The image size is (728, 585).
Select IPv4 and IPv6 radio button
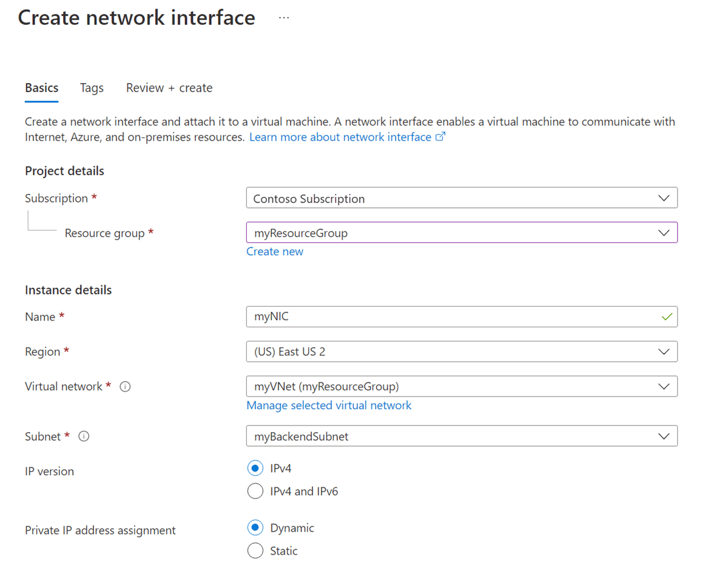255,491
